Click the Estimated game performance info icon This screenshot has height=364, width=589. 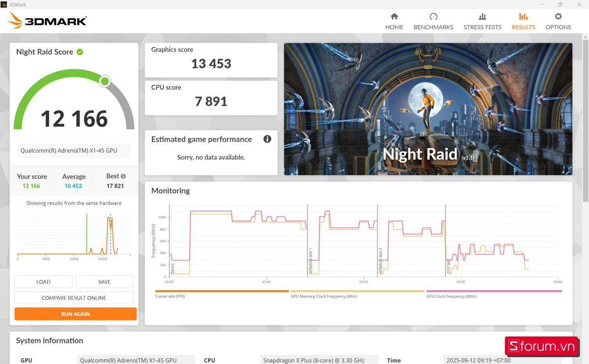[268, 139]
